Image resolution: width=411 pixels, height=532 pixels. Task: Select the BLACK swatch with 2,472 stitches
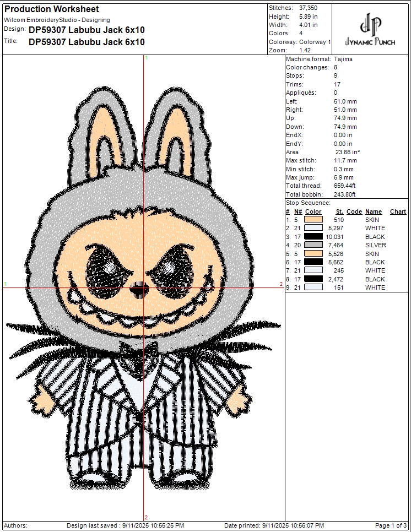coord(313,279)
